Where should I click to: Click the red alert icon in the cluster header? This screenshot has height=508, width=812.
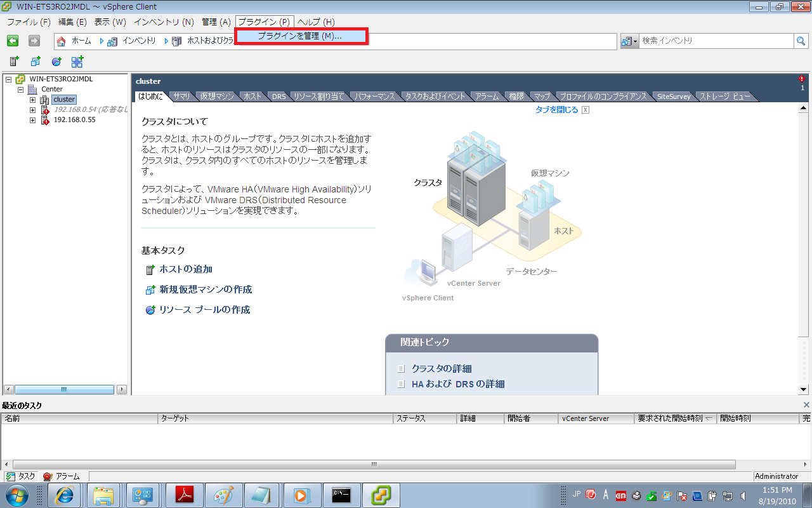click(x=802, y=79)
